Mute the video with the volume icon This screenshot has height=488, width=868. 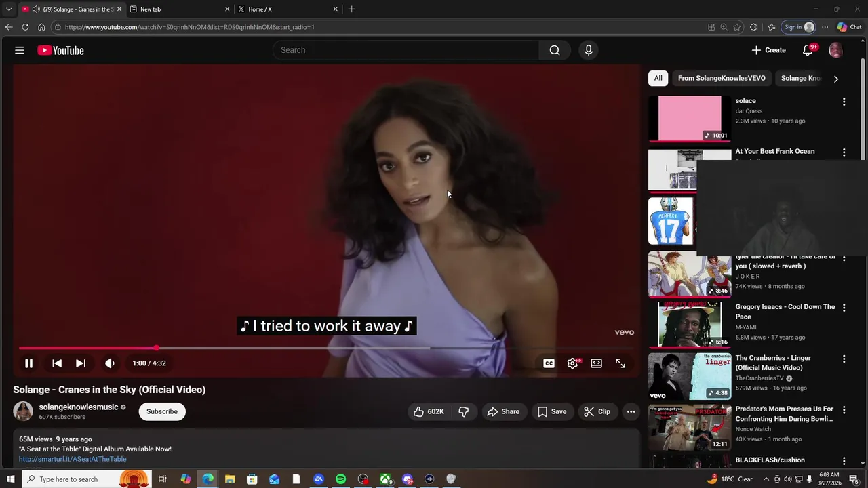tap(110, 363)
